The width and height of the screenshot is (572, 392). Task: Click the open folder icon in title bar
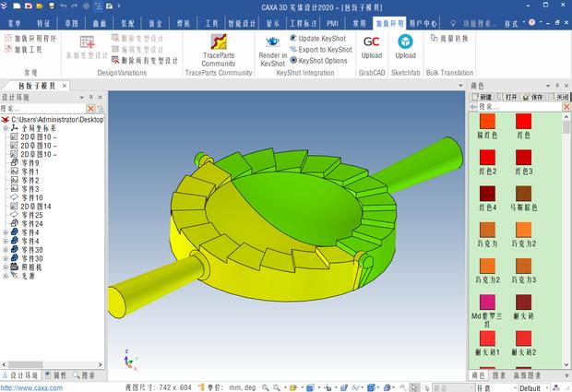point(40,6)
